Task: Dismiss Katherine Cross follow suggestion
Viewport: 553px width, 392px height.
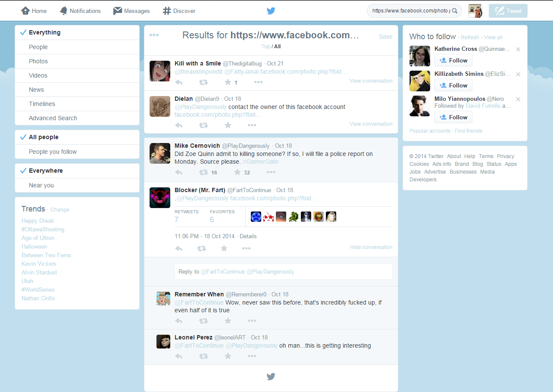Action: click(x=518, y=50)
